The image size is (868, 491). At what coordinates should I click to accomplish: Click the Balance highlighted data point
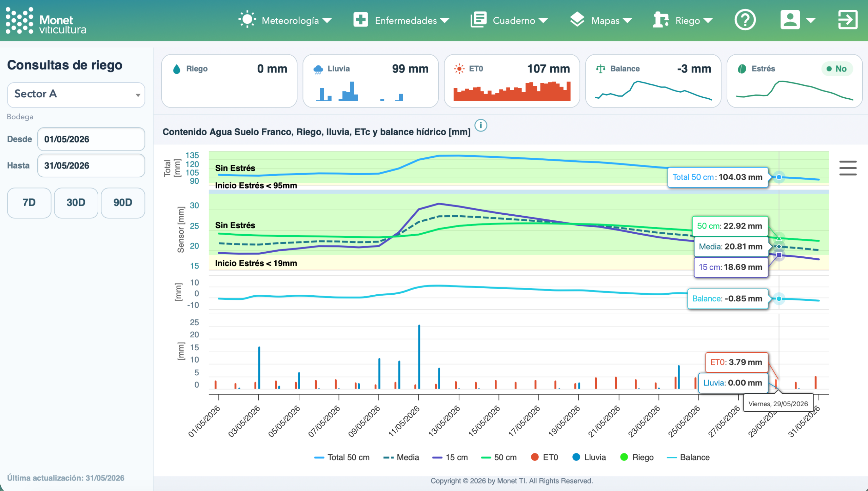pyautogui.click(x=779, y=299)
